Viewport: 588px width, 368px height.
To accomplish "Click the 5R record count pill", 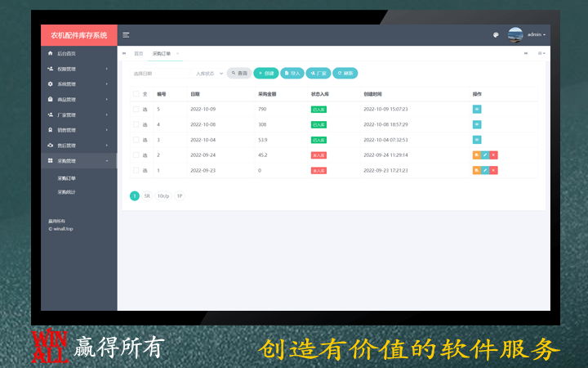I will click(147, 196).
